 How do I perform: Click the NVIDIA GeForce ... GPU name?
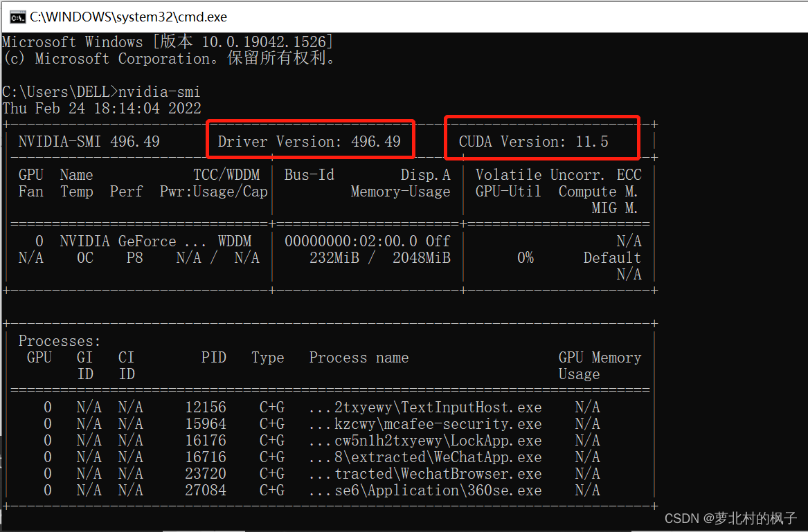coord(133,241)
